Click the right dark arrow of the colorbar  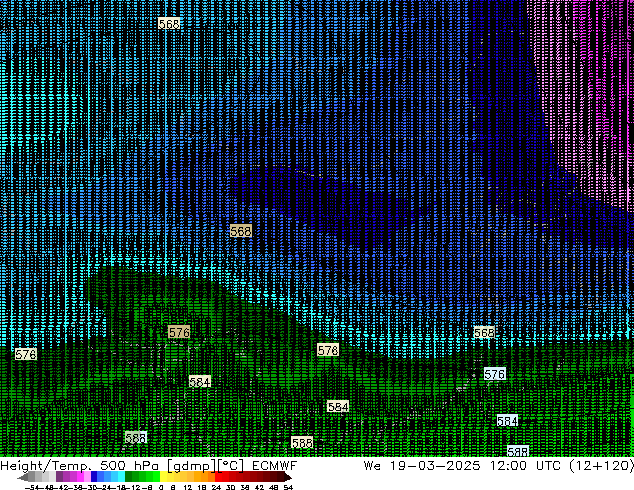288,477
